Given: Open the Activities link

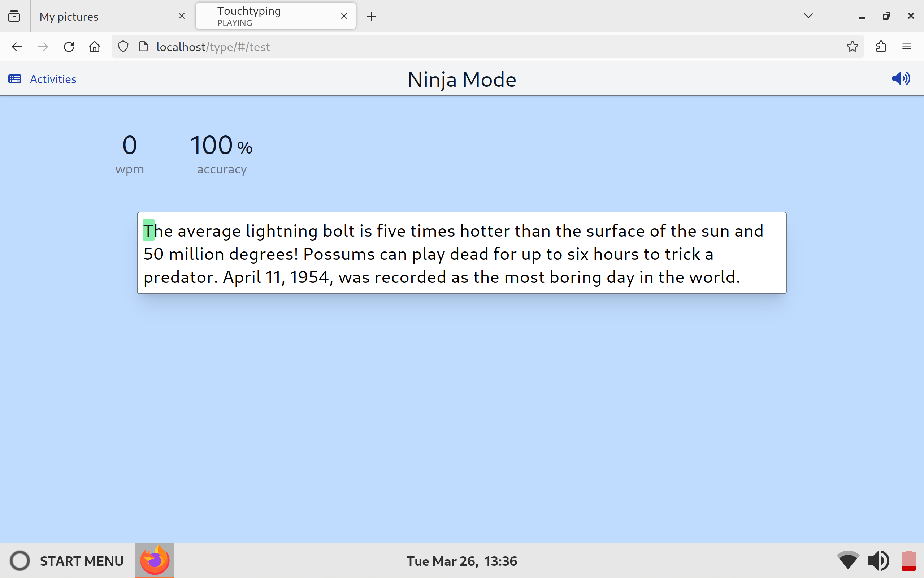Looking at the screenshot, I should 53,79.
